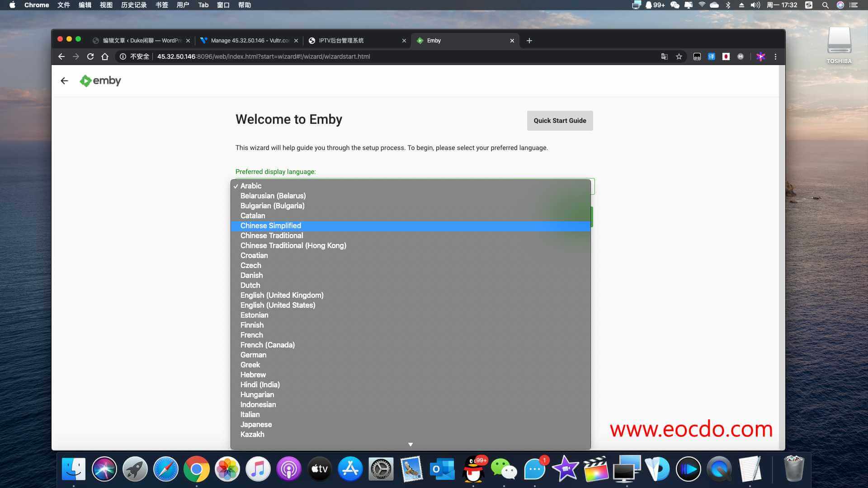
Task: Choose English (United Kingdom) option
Action: click(x=410, y=295)
